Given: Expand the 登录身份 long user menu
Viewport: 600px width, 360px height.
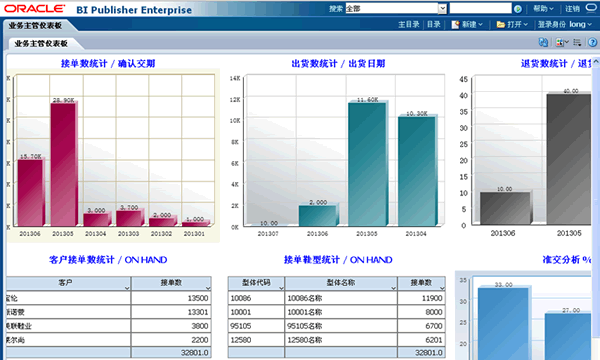Looking at the screenshot, I should [564, 24].
